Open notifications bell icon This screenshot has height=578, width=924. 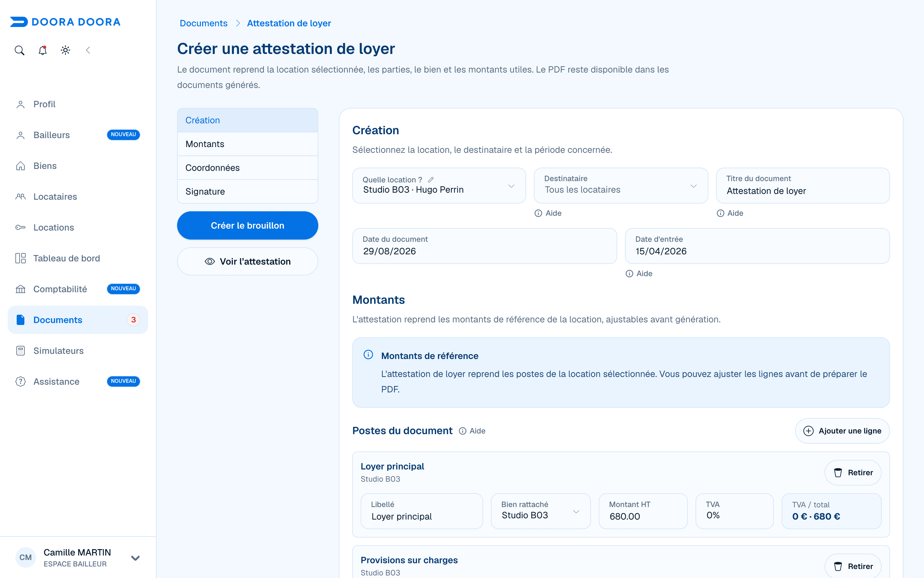42,50
